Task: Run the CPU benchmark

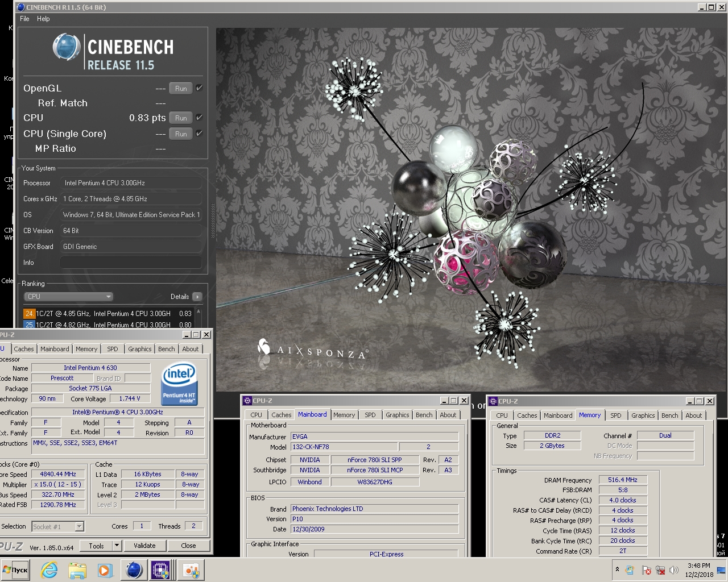Action: [181, 118]
